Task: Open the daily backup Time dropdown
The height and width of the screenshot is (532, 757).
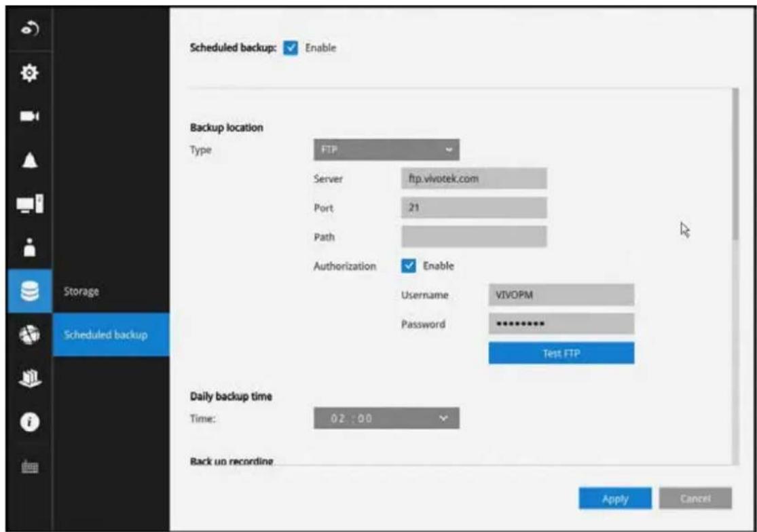Action: 387,418
